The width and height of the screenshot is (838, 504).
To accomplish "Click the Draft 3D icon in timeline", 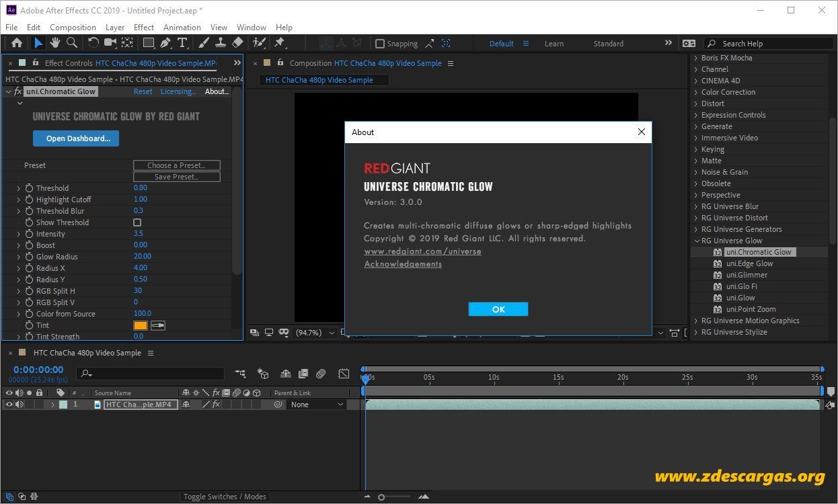I will click(264, 374).
